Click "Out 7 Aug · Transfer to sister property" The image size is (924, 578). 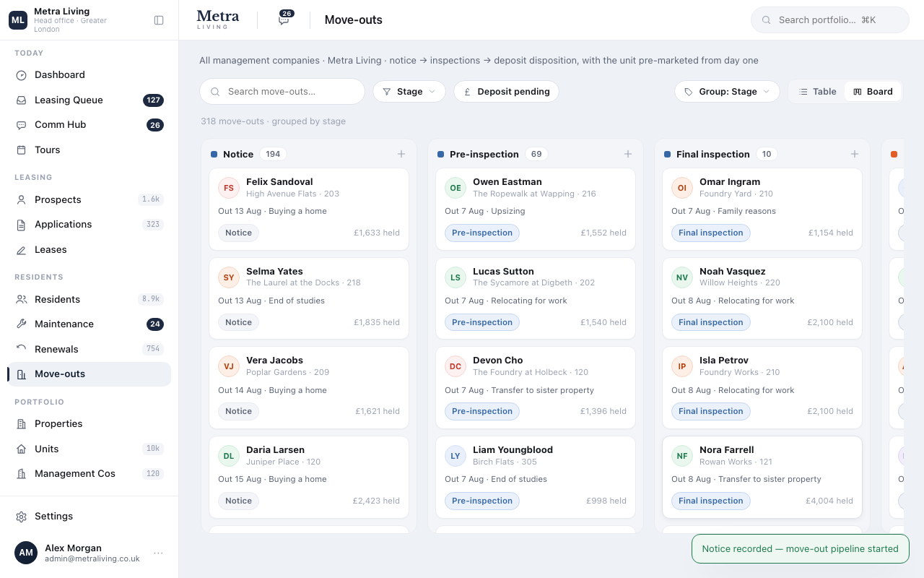[519, 390]
